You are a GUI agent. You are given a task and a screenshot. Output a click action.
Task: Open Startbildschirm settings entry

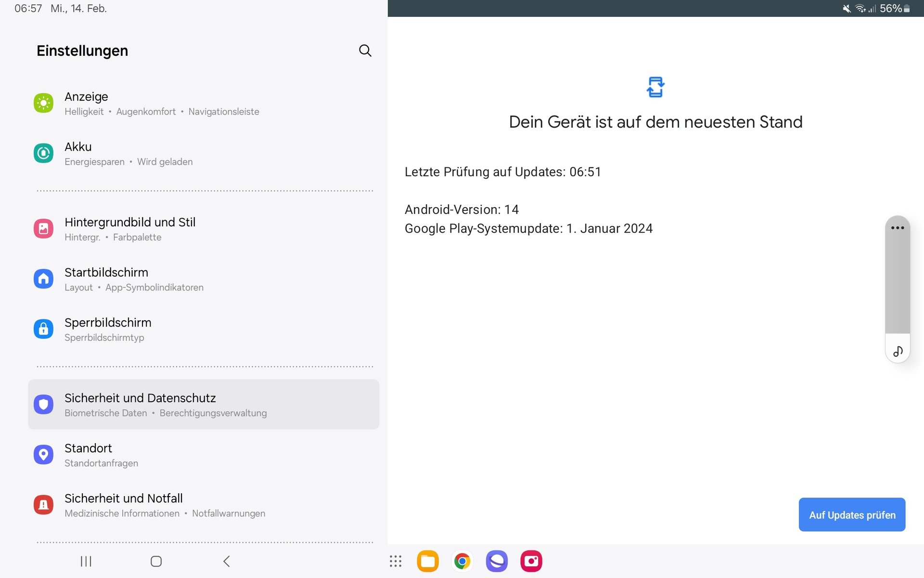[134, 279]
